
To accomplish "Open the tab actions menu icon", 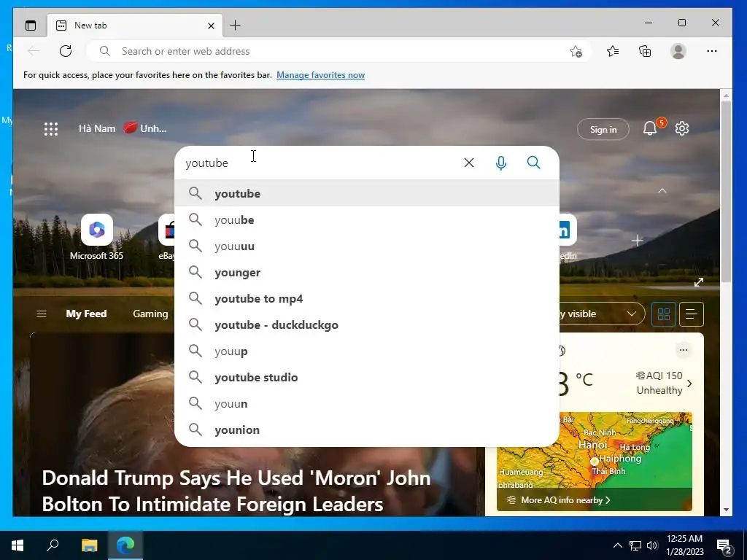I will [31, 26].
